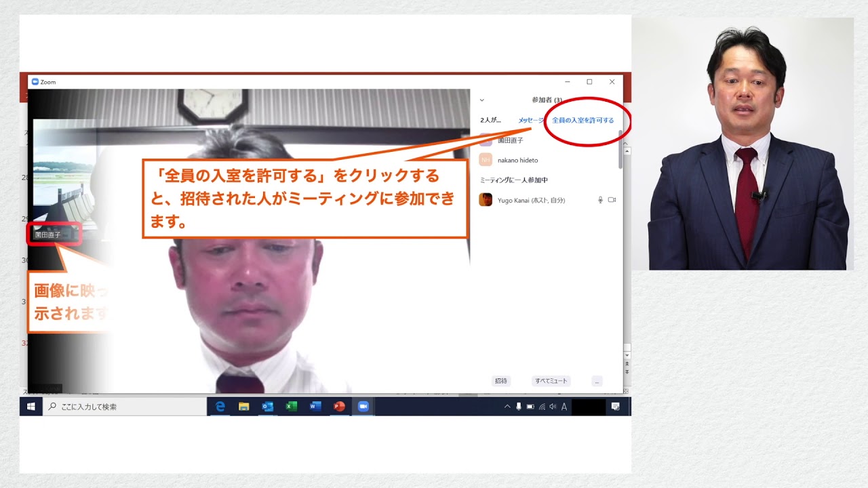This screenshot has height=488, width=868.
Task: Collapse the participants panel chevron
Action: click(481, 100)
